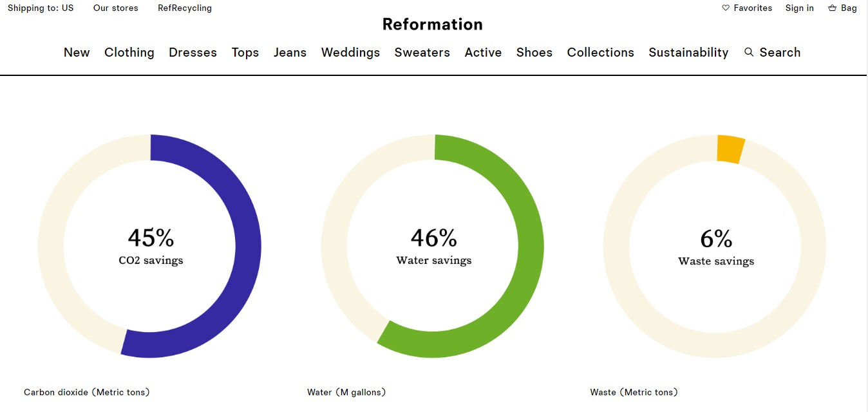Image resolution: width=868 pixels, height=412 pixels.
Task: Open Sweaters from the navigation bar
Action: pos(422,53)
